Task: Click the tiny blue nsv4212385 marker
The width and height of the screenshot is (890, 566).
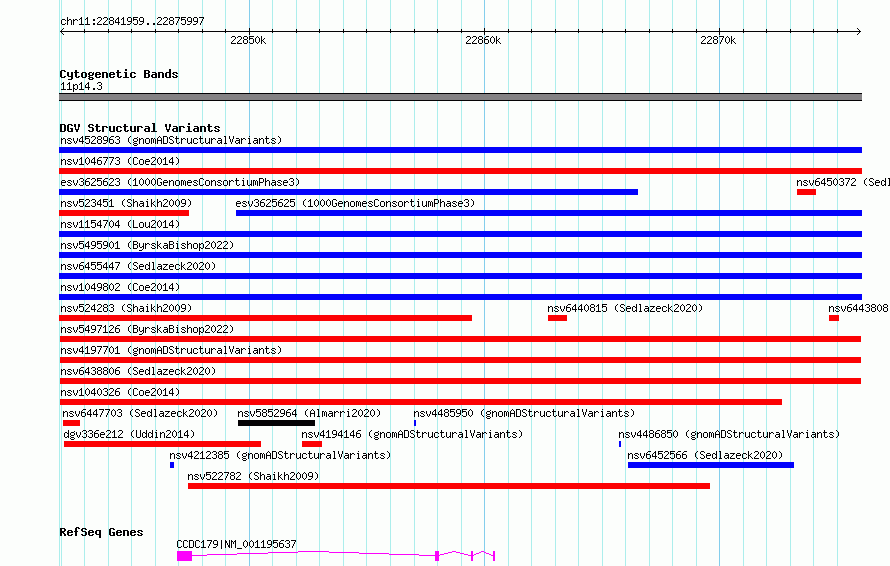Action: point(172,465)
